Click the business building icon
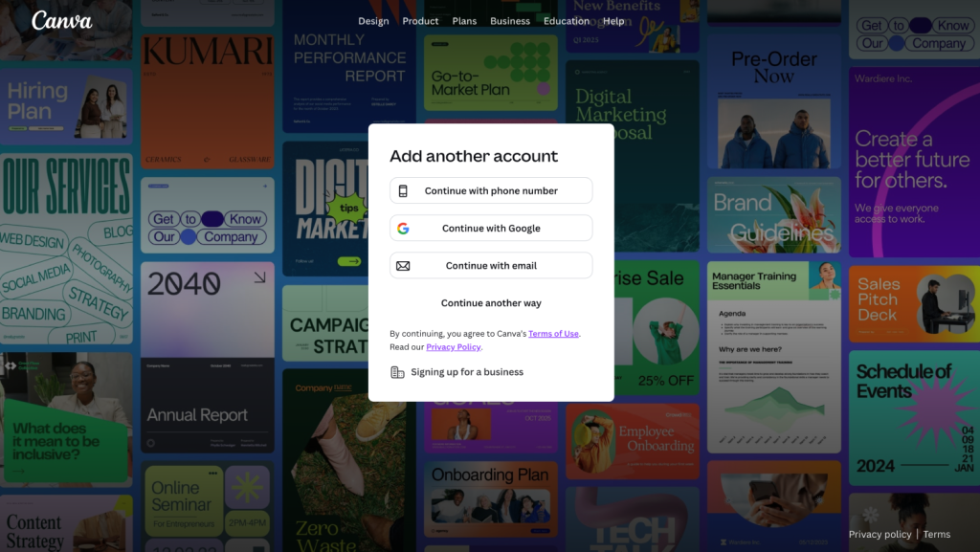Screen dimensions: 980x552 click(x=397, y=372)
